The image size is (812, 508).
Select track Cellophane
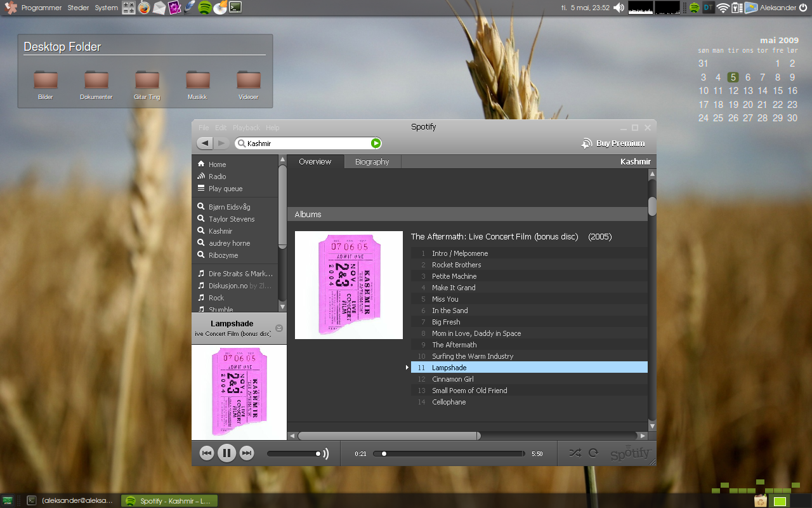pyautogui.click(x=529, y=402)
